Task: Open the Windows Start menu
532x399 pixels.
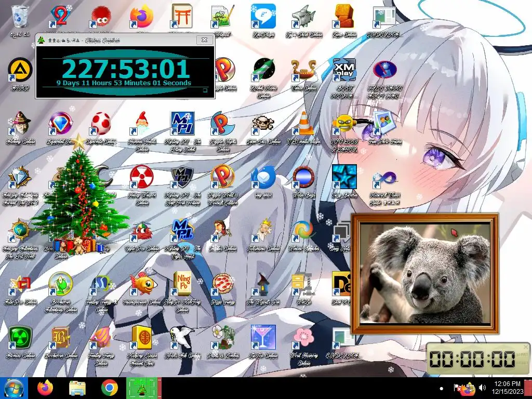Action: [x=14, y=388]
